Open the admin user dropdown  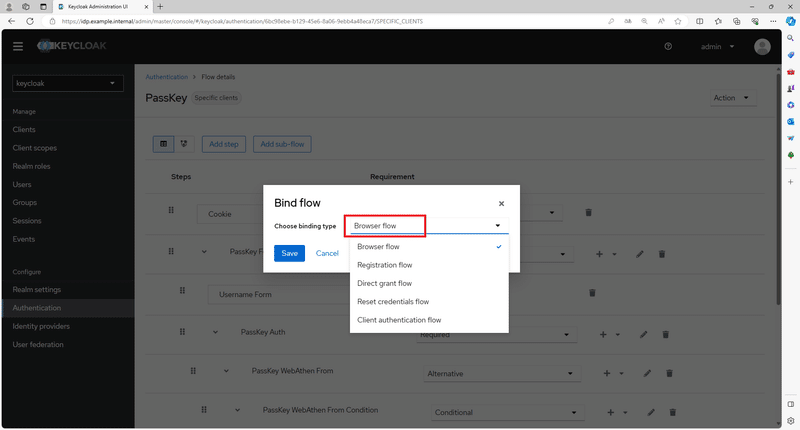(x=717, y=46)
